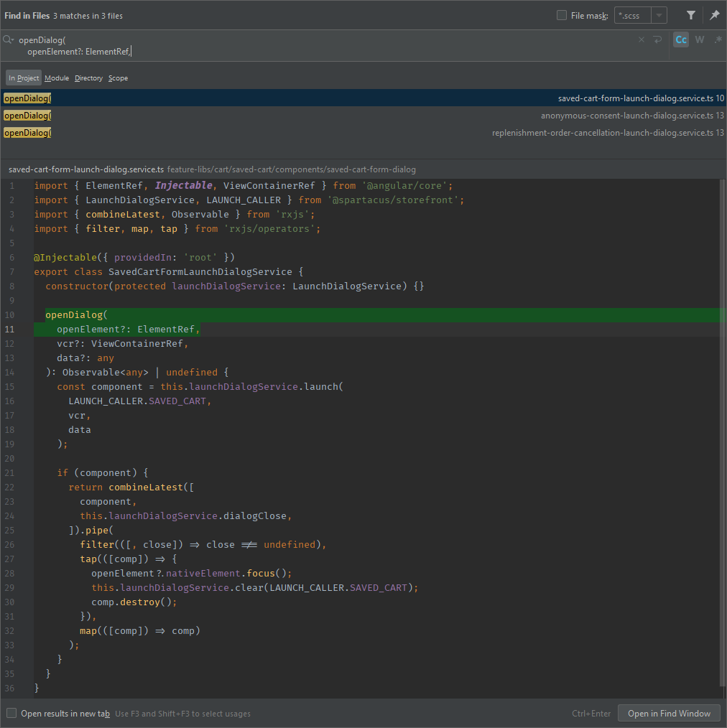Switch to Directory scope tab
Viewport: 727px width, 728px height.
[x=88, y=78]
